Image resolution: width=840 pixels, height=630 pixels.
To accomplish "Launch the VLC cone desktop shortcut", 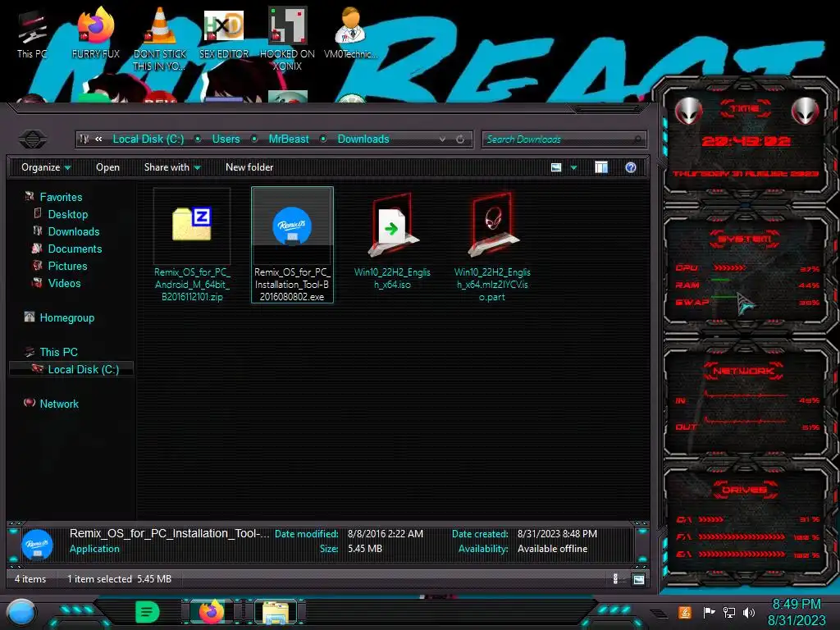I will (159, 39).
